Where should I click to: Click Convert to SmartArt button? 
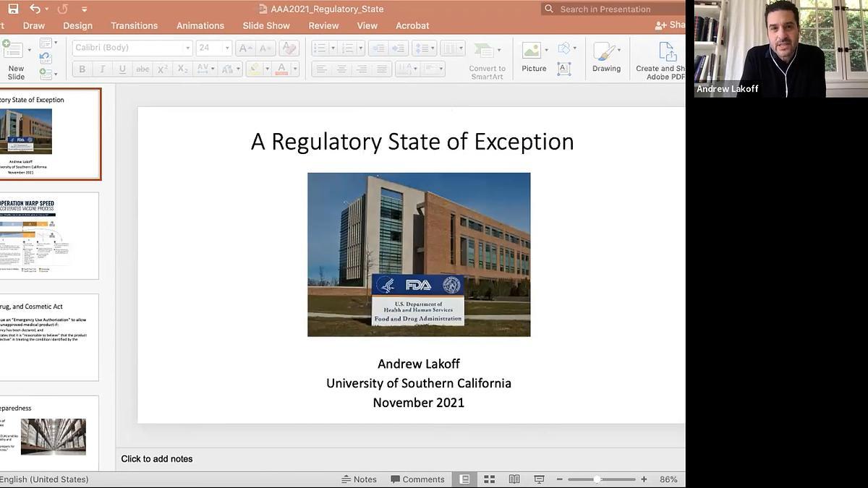[488, 60]
